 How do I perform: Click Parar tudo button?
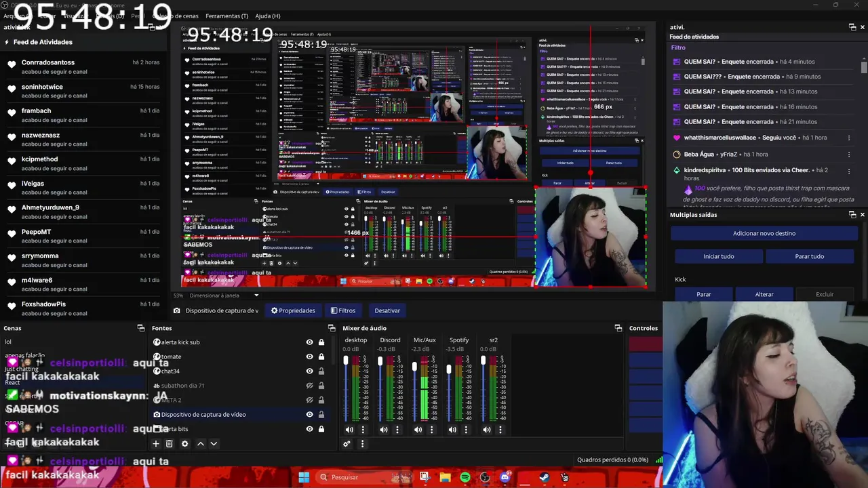810,256
